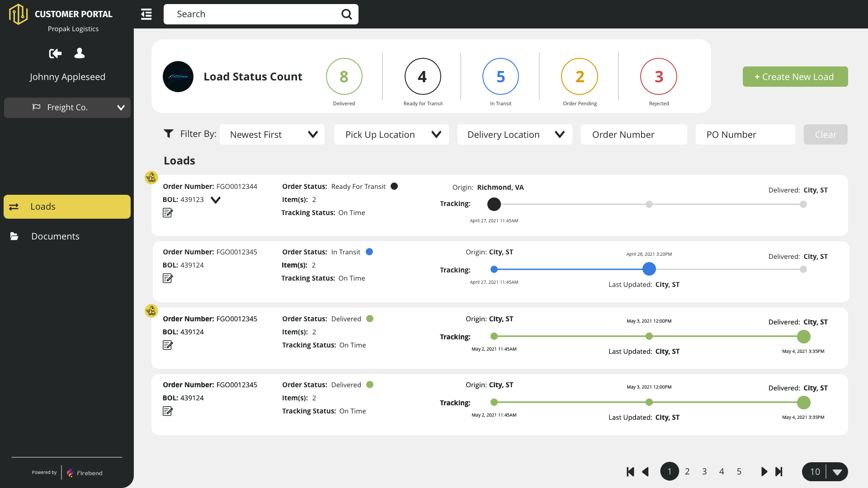Viewport: 868px width, 488px height.
Task: Open the Pick Up Location dropdown
Action: pyautogui.click(x=391, y=135)
